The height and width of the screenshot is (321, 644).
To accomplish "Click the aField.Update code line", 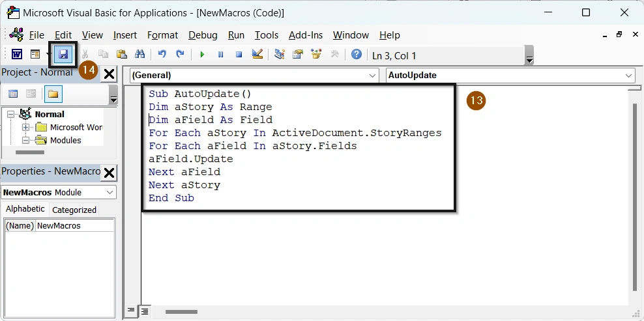I will coord(190,159).
